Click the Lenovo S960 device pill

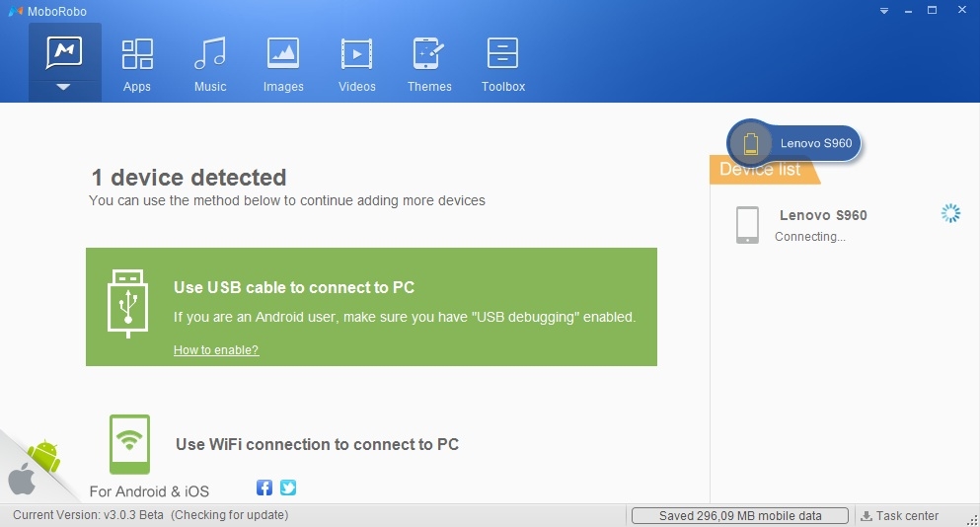(794, 142)
